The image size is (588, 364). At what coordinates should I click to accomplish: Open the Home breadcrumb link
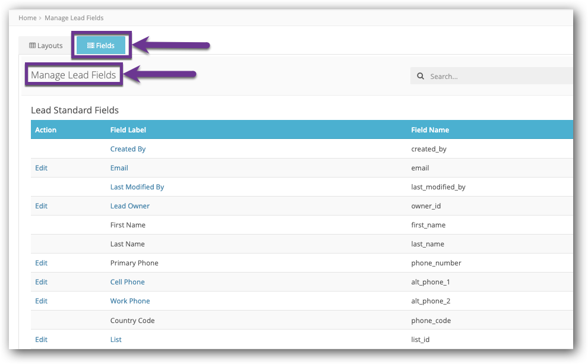(x=27, y=18)
